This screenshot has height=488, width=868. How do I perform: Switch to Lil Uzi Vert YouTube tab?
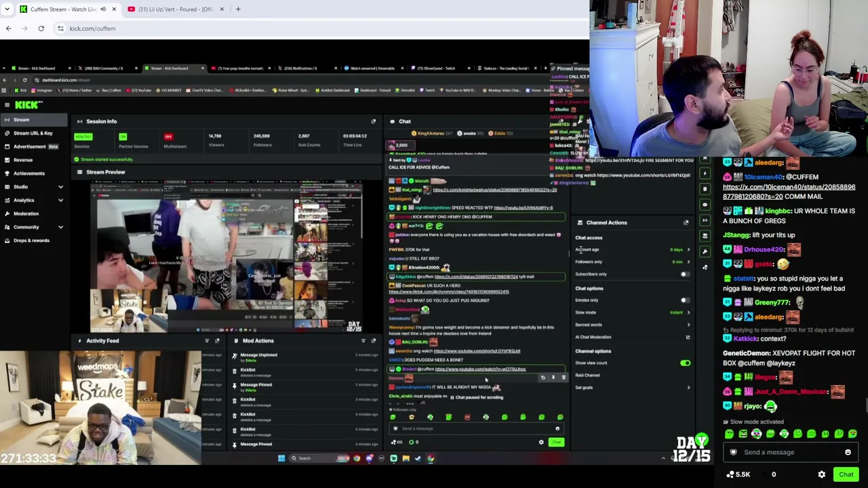(x=176, y=9)
